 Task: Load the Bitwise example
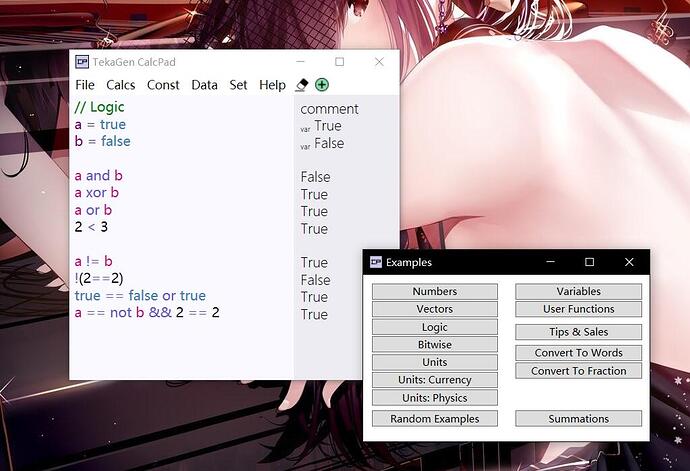(435, 345)
